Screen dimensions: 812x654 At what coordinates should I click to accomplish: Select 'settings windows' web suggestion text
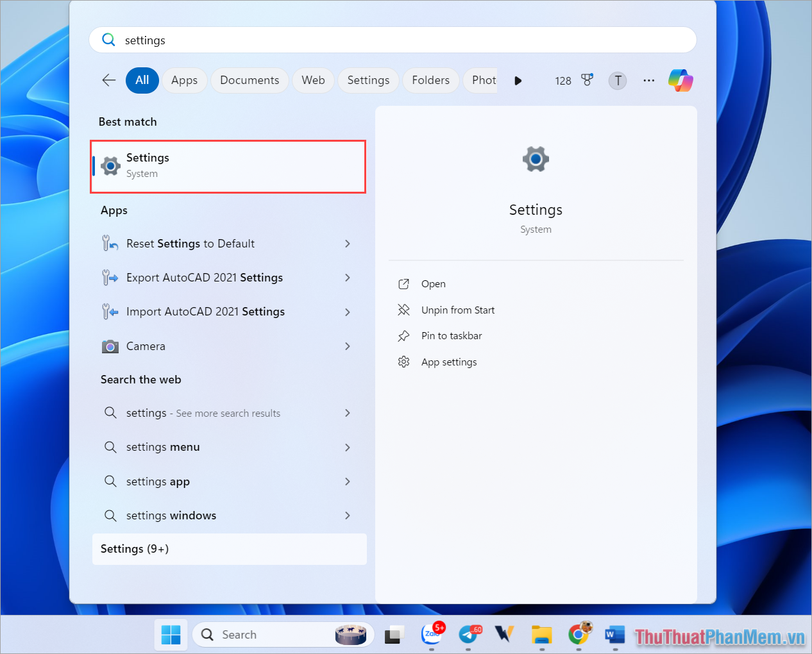(x=171, y=516)
